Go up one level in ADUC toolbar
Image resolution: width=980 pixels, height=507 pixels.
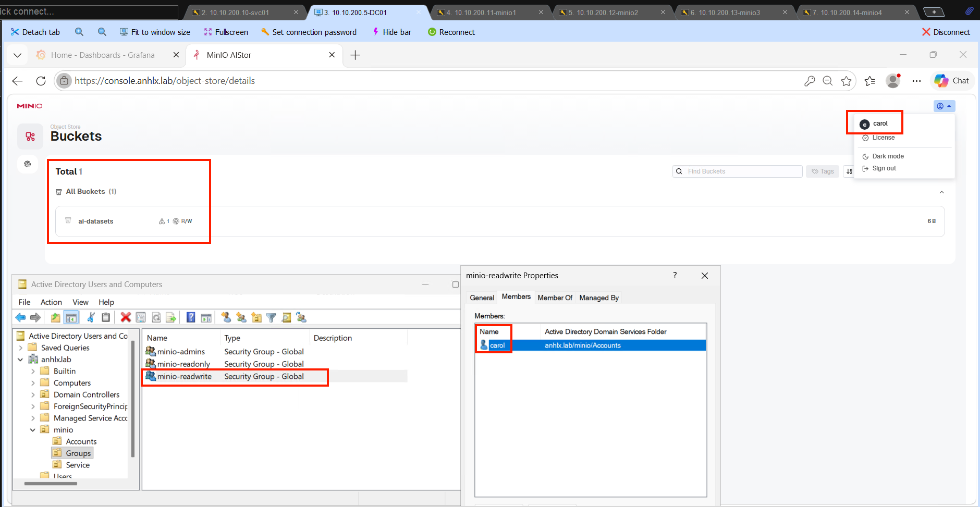pos(56,317)
